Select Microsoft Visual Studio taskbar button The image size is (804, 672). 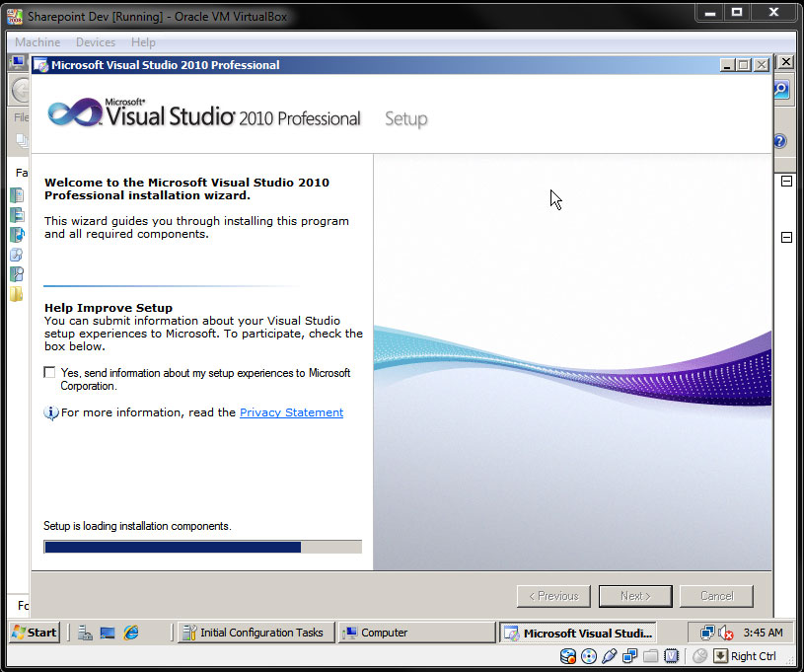578,633
